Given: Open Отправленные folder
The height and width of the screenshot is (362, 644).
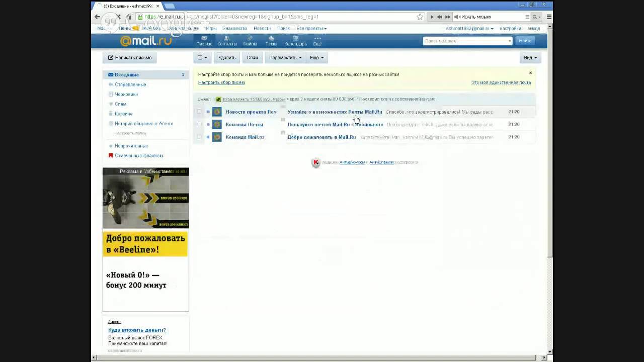Looking at the screenshot, I should tap(130, 84).
